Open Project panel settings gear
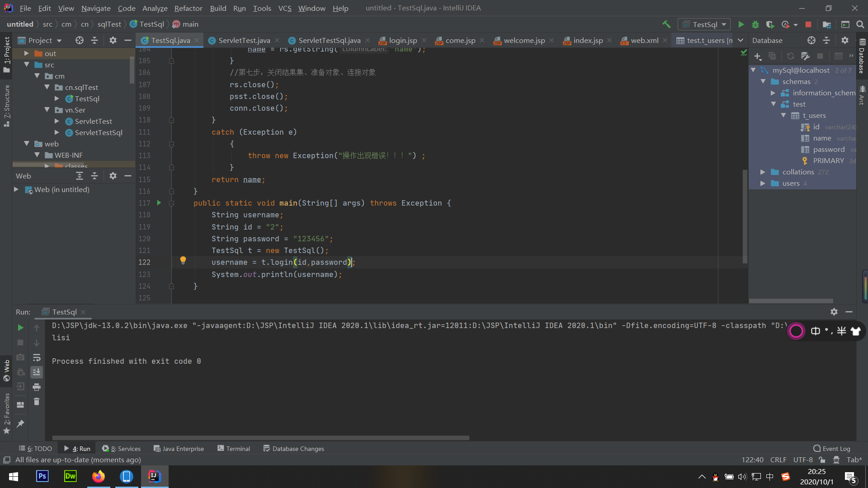 point(113,40)
